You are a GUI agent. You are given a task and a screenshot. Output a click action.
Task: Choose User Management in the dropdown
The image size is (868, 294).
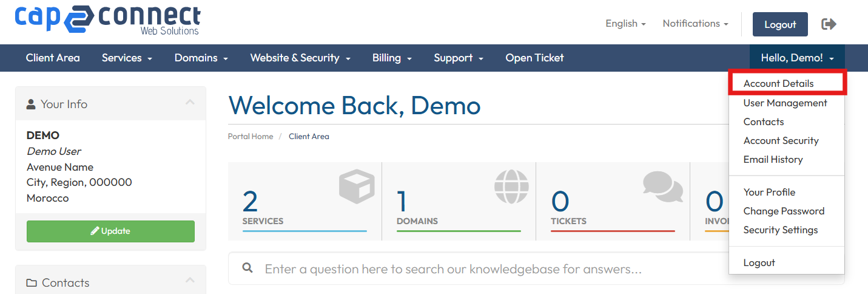pos(785,103)
